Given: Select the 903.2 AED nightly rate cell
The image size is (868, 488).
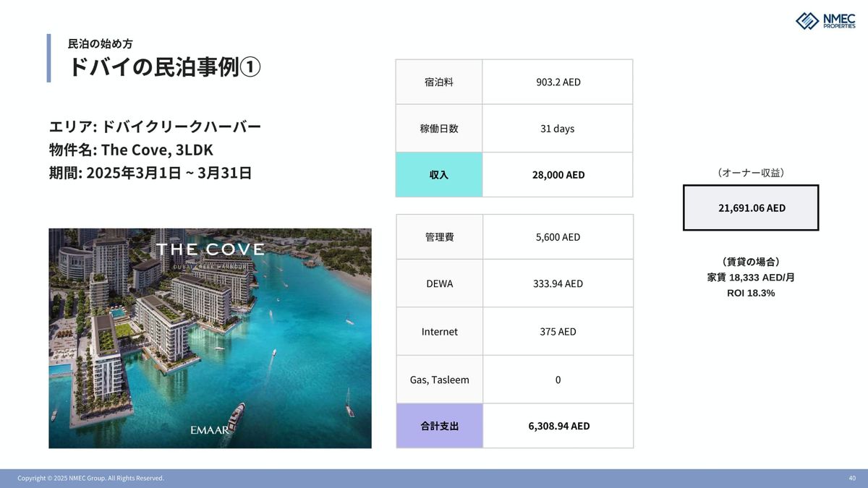Looking at the screenshot, I should (x=558, y=82).
